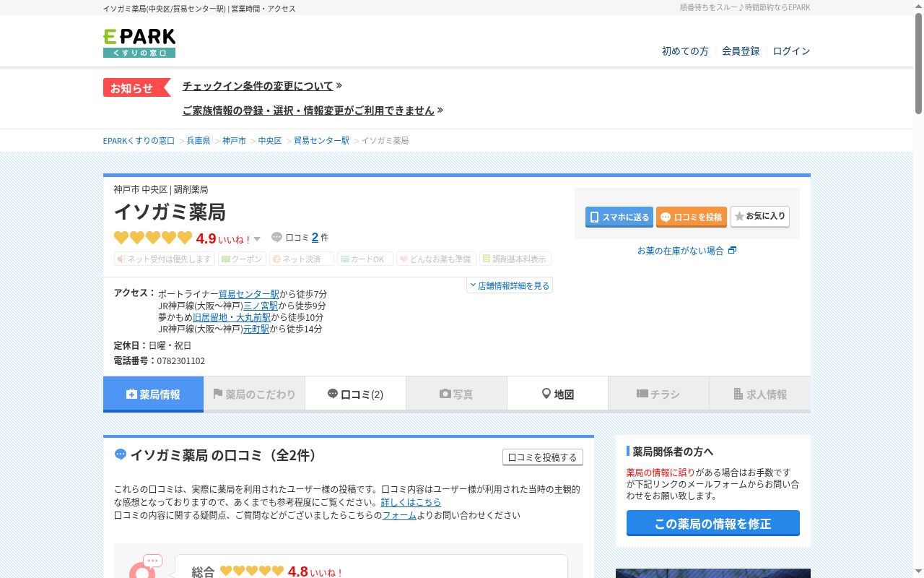The width and height of the screenshot is (924, 578).
Task: Click 口コミを投稿する button in reviews section
Action: pos(543,457)
